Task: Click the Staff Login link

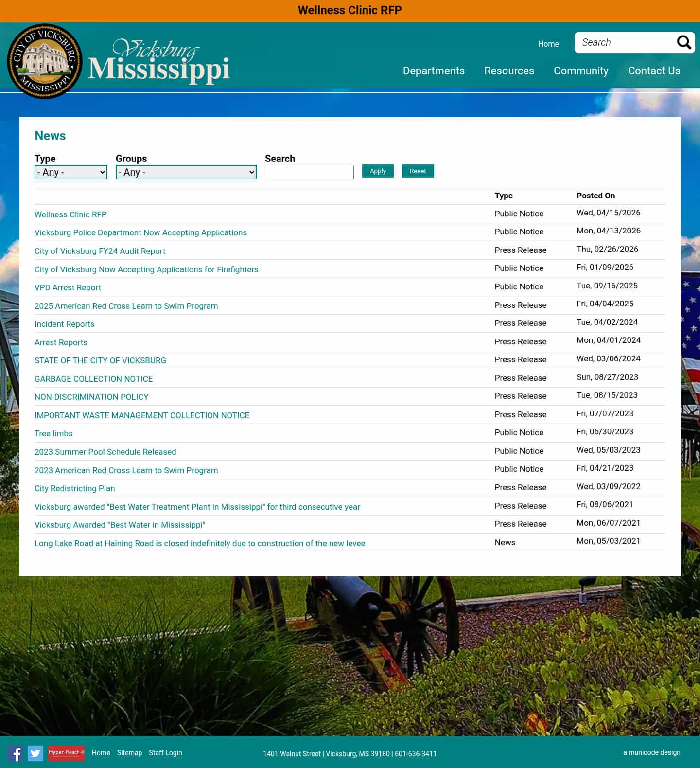Action: [165, 753]
